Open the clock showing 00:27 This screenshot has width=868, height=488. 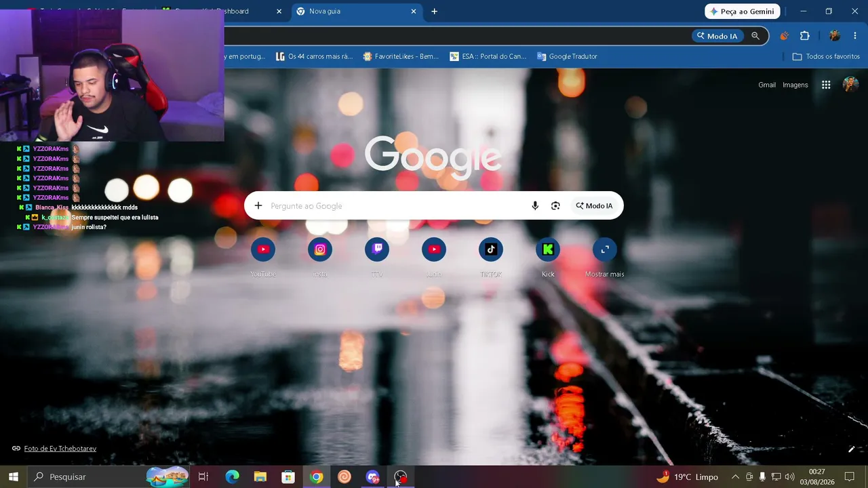817,477
